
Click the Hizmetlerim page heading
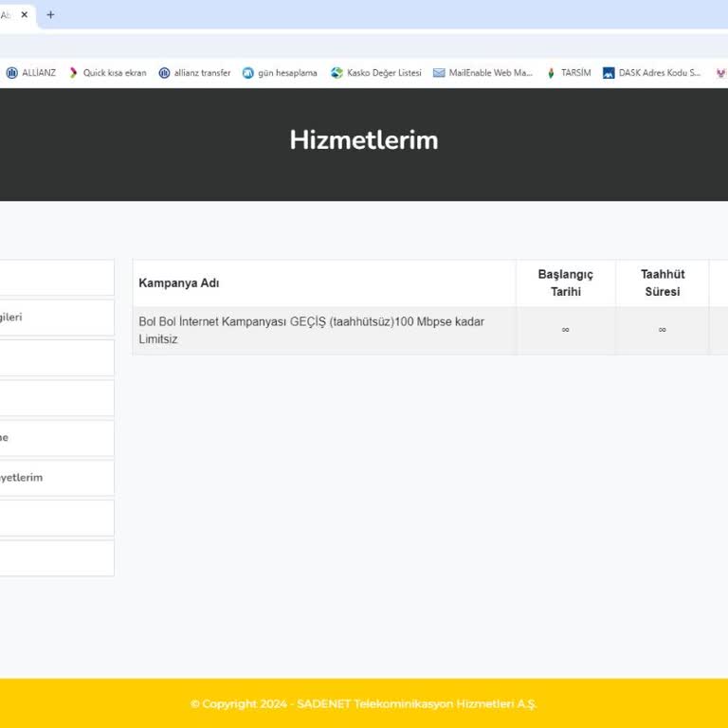[364, 140]
